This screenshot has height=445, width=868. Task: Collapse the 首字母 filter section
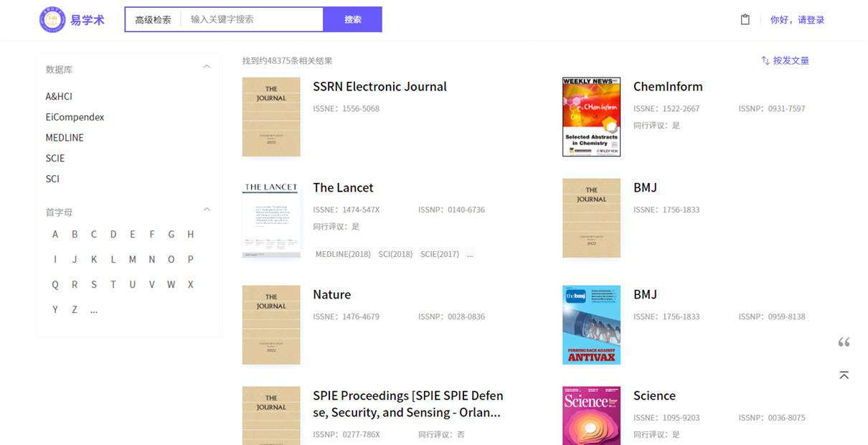click(207, 210)
